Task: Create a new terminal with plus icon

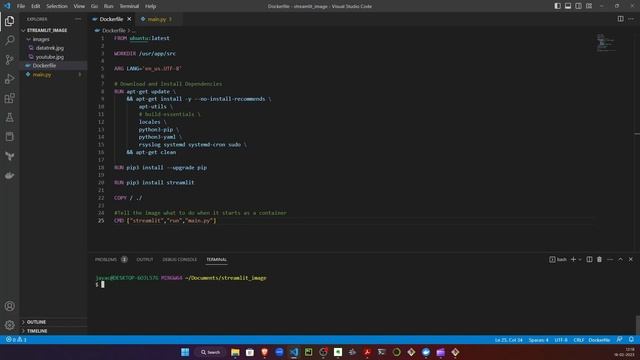Action: [x=573, y=259]
